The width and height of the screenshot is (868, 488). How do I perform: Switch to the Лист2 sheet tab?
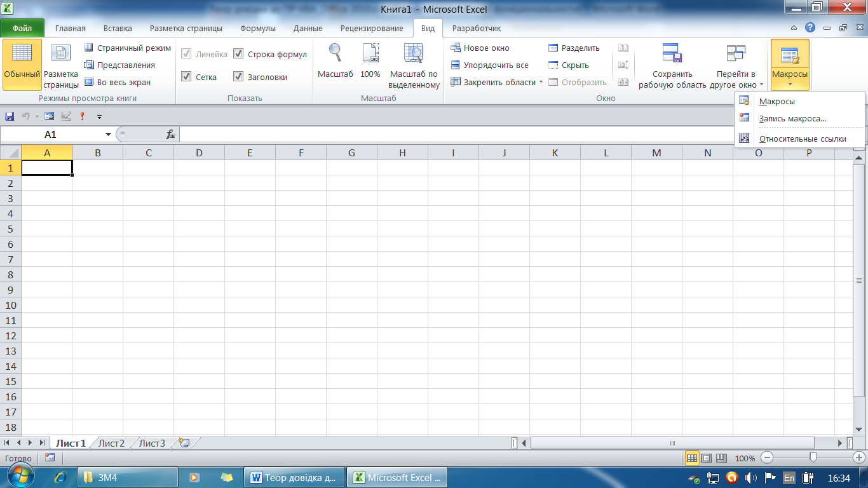111,444
